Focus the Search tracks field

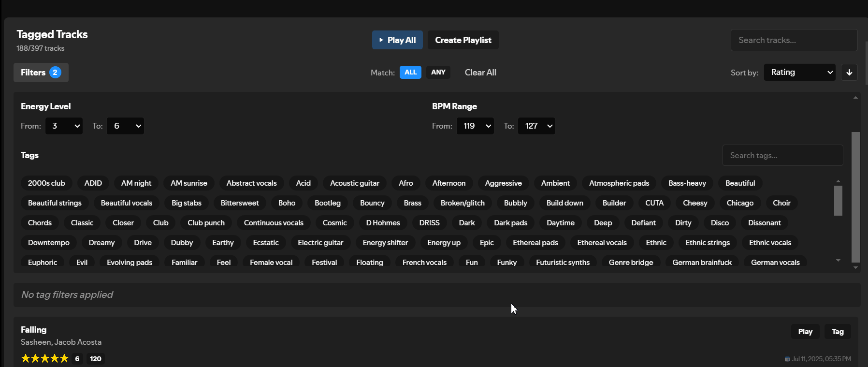tap(794, 40)
